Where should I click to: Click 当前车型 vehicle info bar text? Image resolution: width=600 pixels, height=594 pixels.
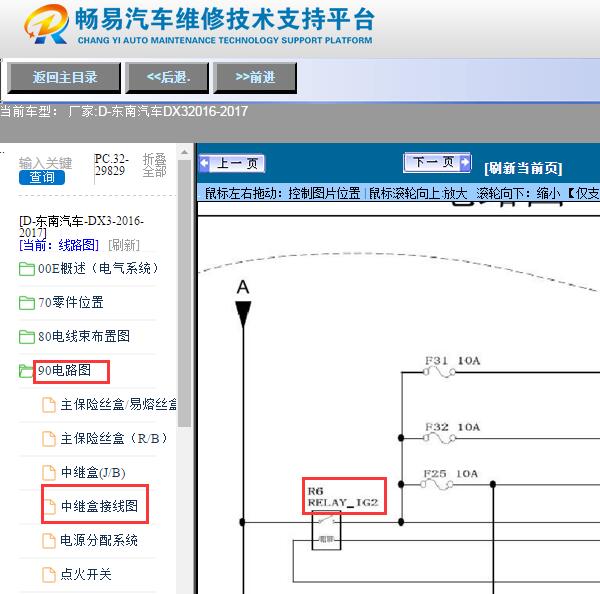click(124, 111)
